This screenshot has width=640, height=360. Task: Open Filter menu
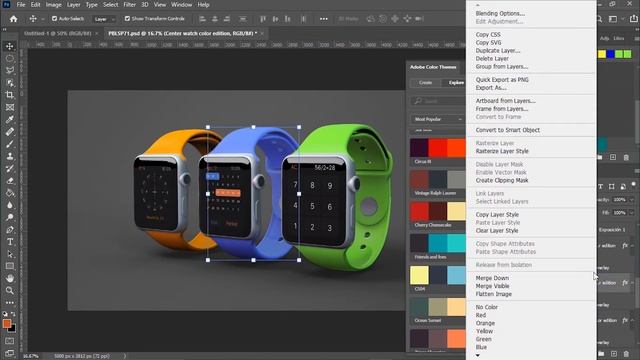tap(129, 5)
